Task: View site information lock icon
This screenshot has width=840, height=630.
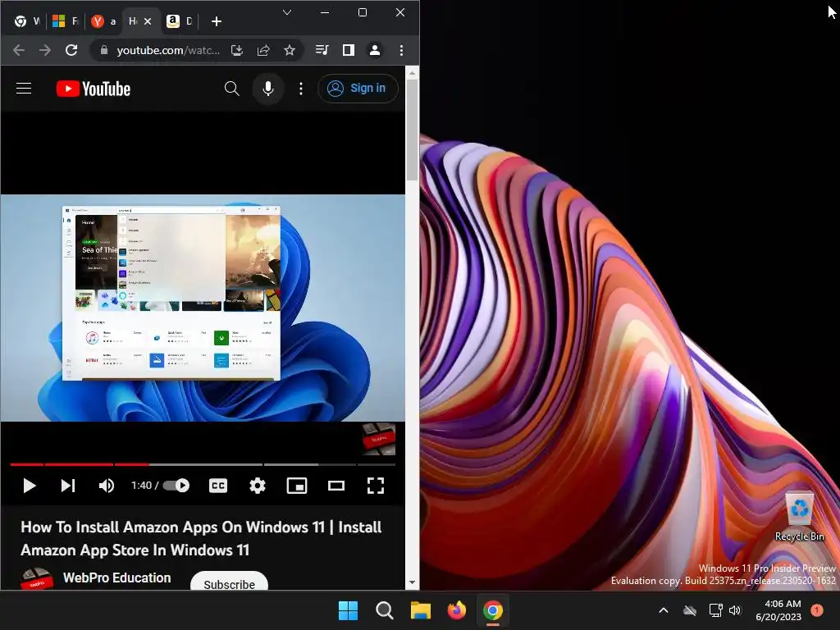Action: pyautogui.click(x=104, y=50)
